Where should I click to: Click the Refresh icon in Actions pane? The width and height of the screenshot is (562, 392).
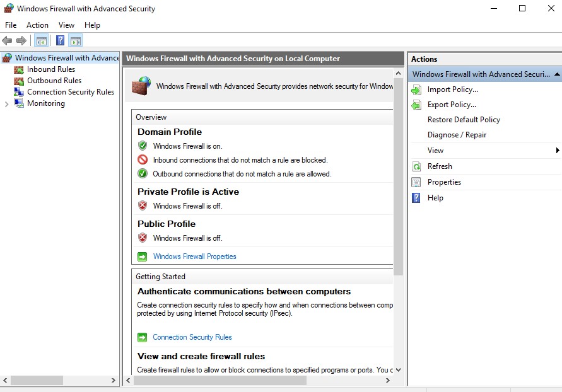pyautogui.click(x=416, y=166)
